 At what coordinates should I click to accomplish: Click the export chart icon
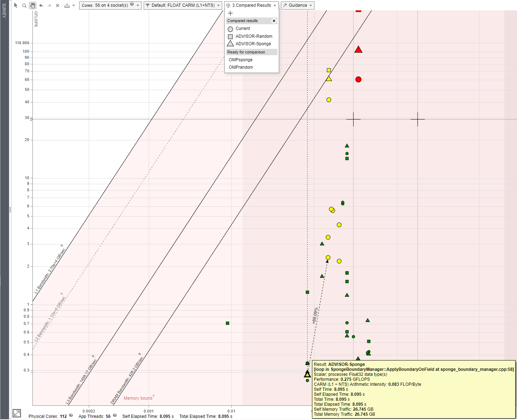coord(67,5)
